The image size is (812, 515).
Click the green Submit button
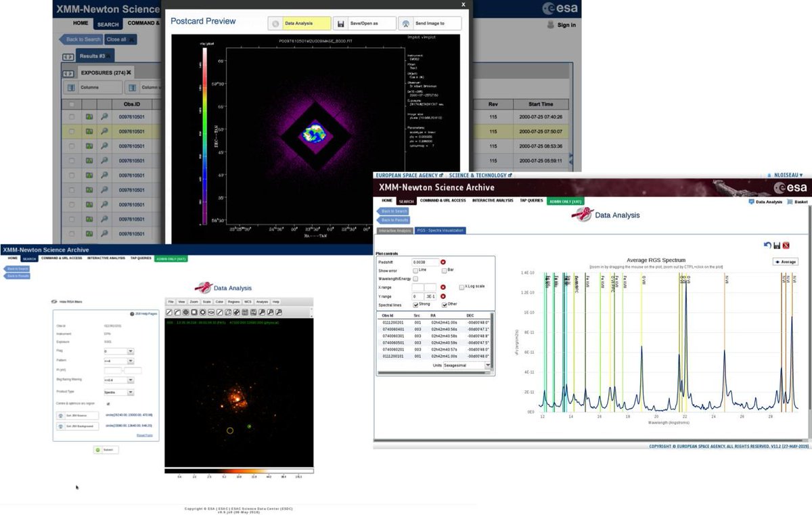click(x=106, y=449)
